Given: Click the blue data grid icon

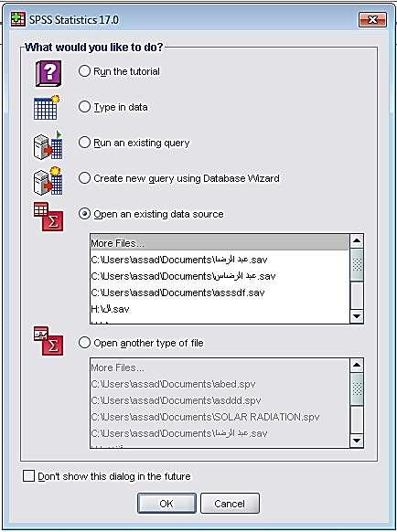Looking at the screenshot, I should 47,108.
